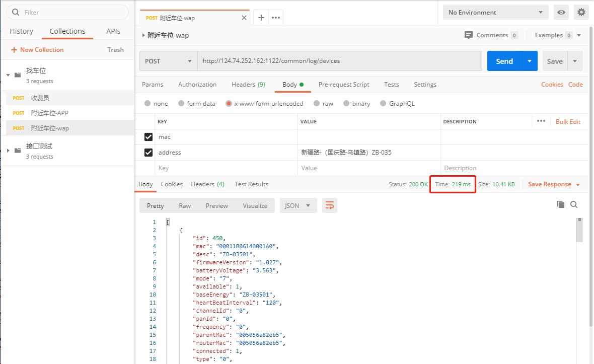Open a new request tab with plus icon
The image size is (594, 364).
tap(261, 18)
